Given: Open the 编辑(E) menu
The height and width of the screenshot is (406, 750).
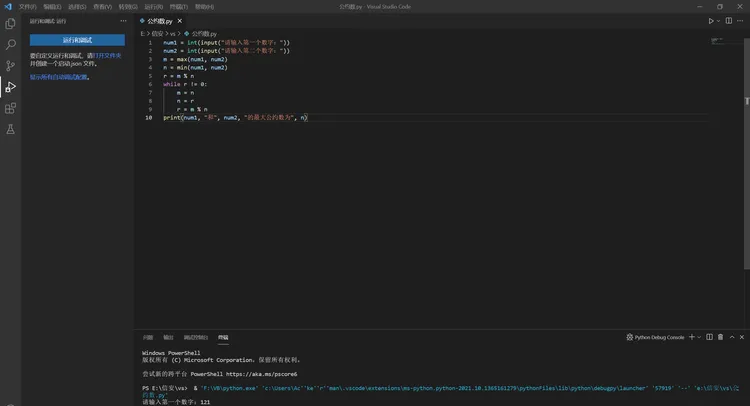Looking at the screenshot, I should (52, 7).
